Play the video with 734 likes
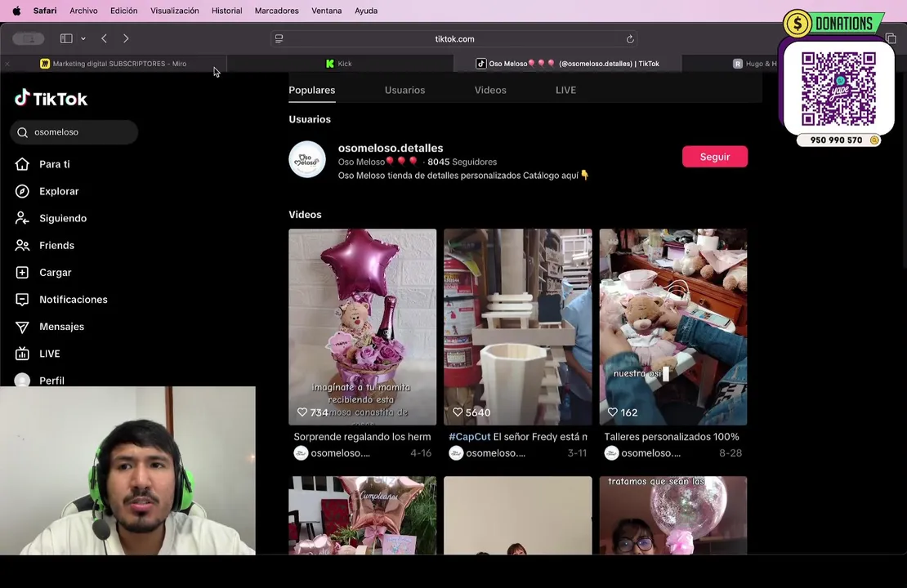The image size is (907, 588). tap(363, 327)
